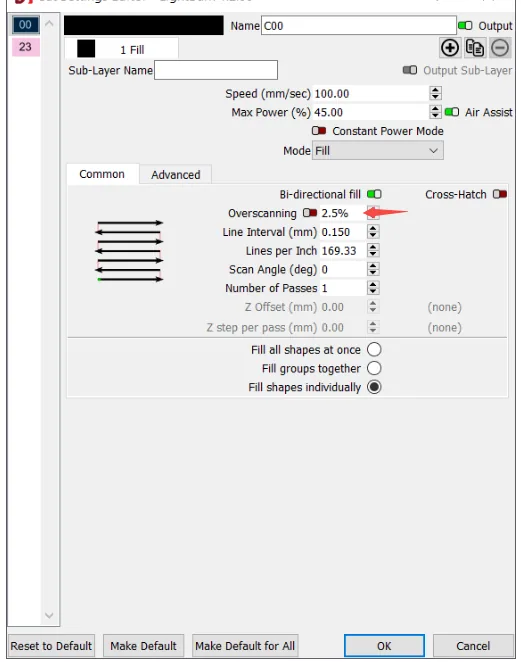This screenshot has height=662, width=521.
Task: Adjust the Max Power spinner arrows
Action: click(435, 112)
